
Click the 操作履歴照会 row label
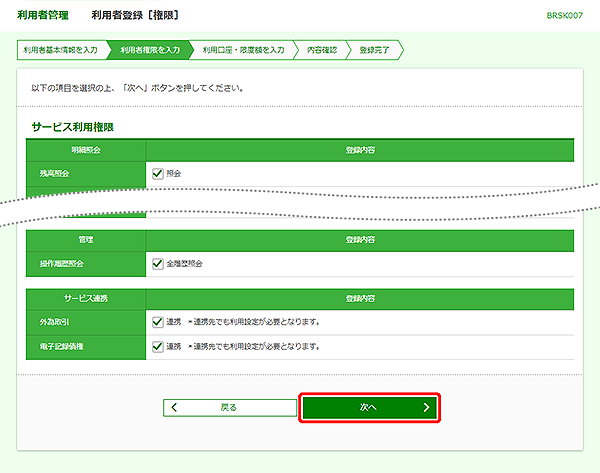click(62, 264)
